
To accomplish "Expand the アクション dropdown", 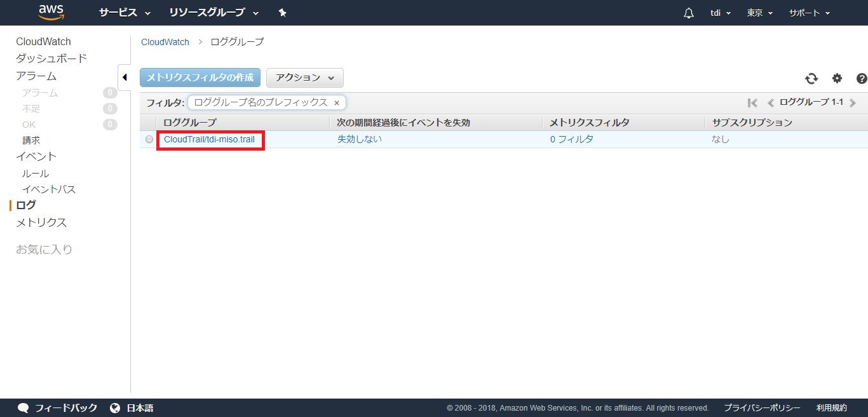I will (305, 78).
